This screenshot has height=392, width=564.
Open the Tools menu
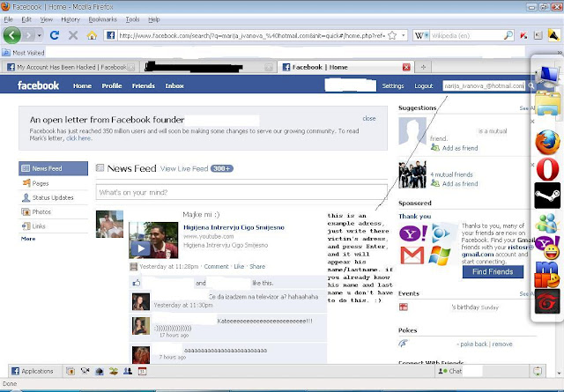[132, 19]
